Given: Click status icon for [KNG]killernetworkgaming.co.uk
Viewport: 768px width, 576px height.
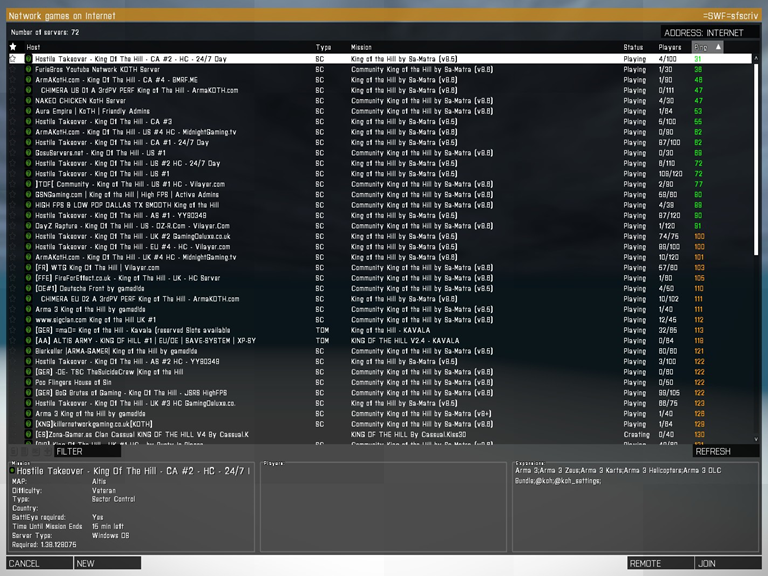Looking at the screenshot, I should [x=28, y=424].
